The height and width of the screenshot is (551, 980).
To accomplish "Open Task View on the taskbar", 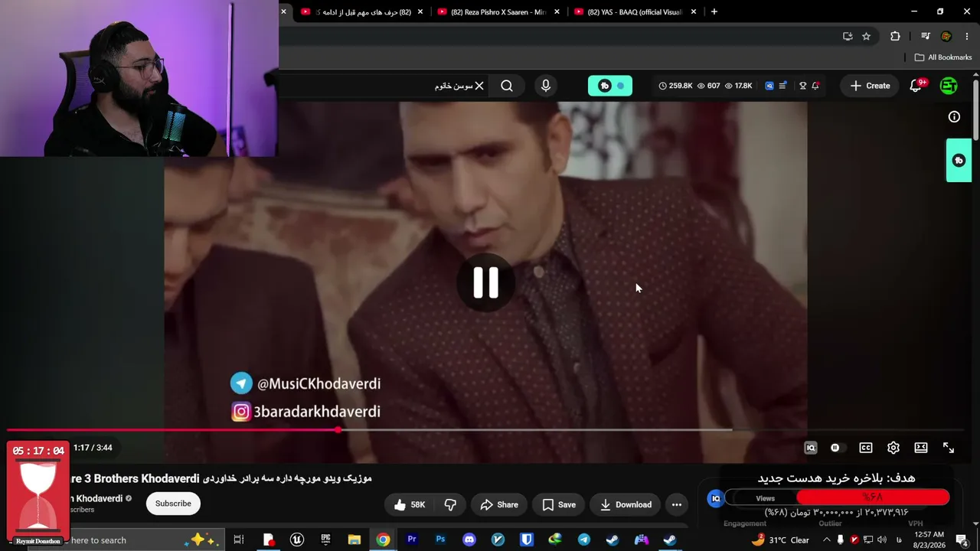I will coord(239,540).
